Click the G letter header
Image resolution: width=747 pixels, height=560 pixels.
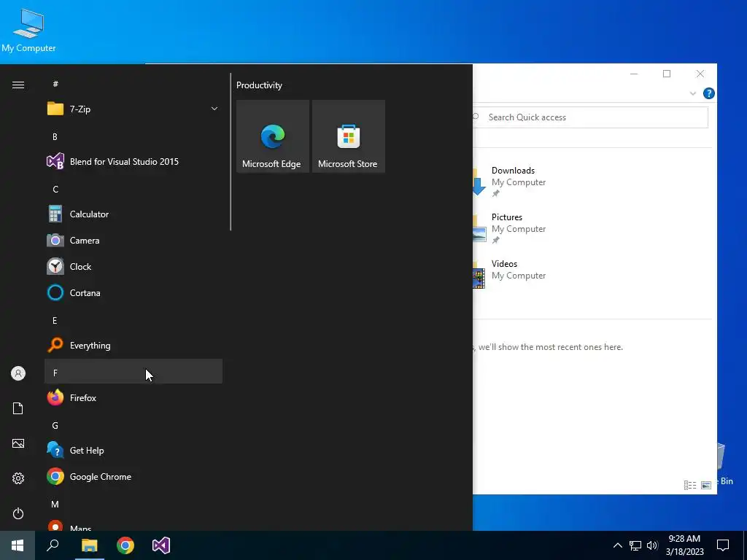(x=55, y=426)
